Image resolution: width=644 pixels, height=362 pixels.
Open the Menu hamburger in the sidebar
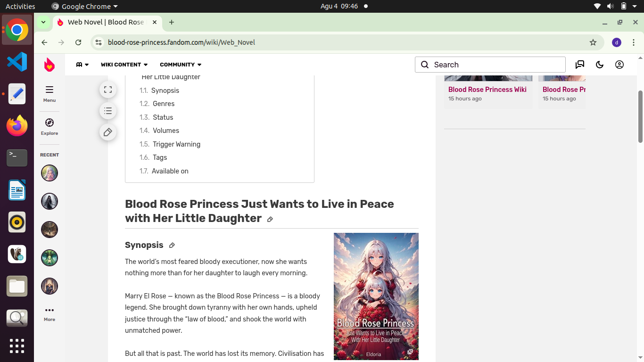(x=49, y=93)
